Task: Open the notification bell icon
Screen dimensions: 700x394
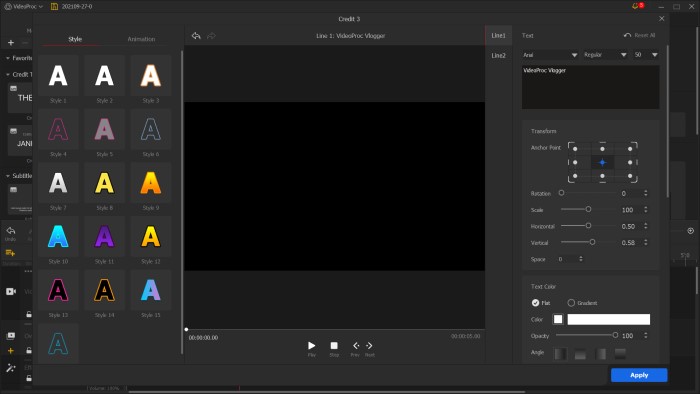Action: (635, 6)
